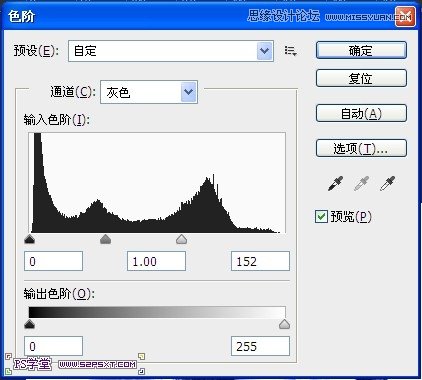The image size is (422, 380).
Task: Click the output white level slider
Action: tap(284, 324)
